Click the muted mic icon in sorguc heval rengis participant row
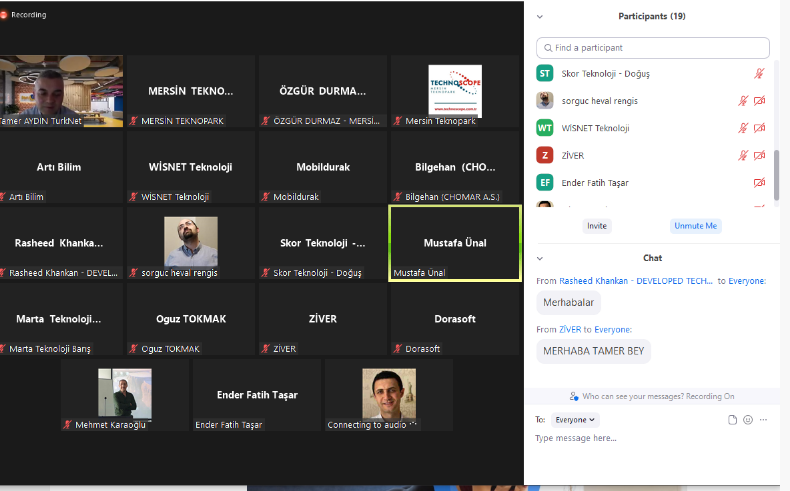The image size is (790, 491). point(743,101)
